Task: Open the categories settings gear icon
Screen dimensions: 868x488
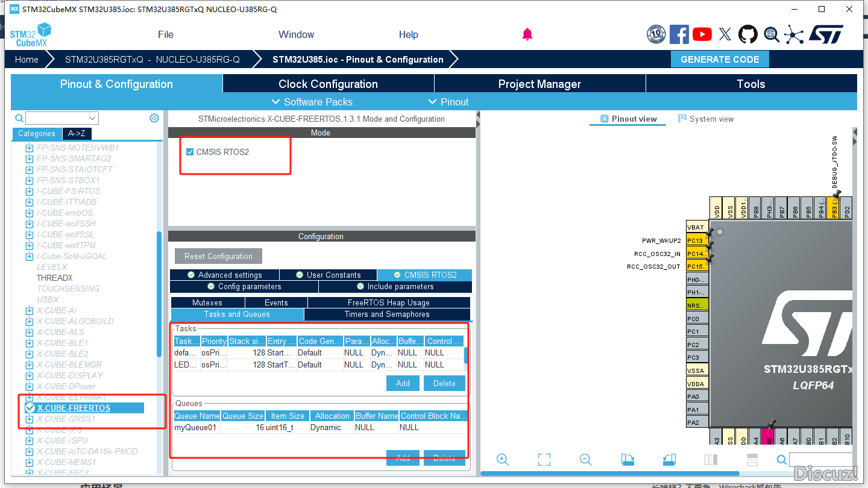Action: pos(154,118)
